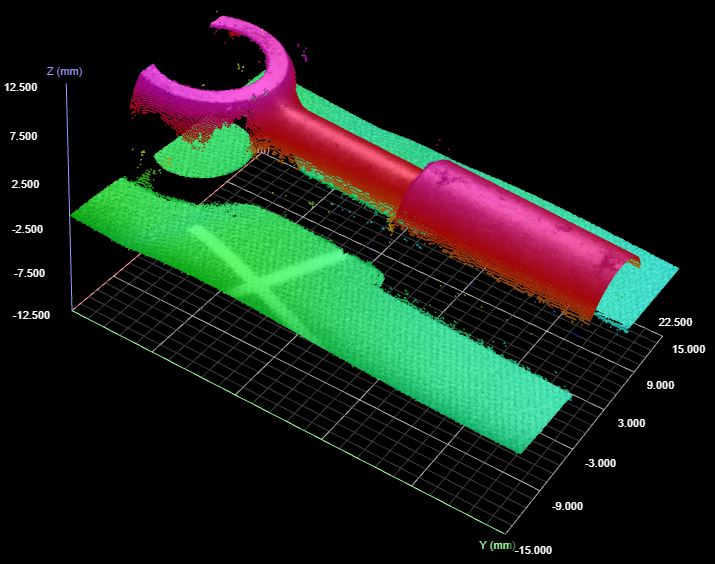Click the Z-axis tick label -2.500
Viewport: 715px width, 564px height.
[27, 229]
